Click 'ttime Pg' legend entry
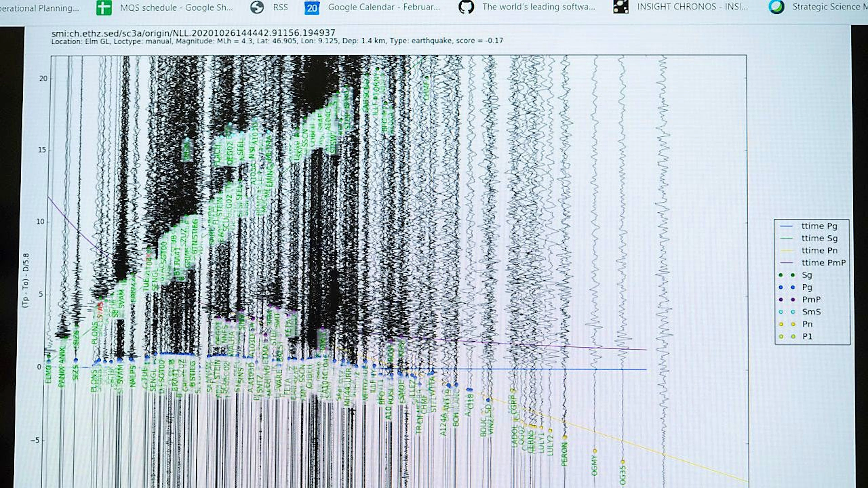Image resolution: width=868 pixels, height=488 pixels. tap(813, 226)
